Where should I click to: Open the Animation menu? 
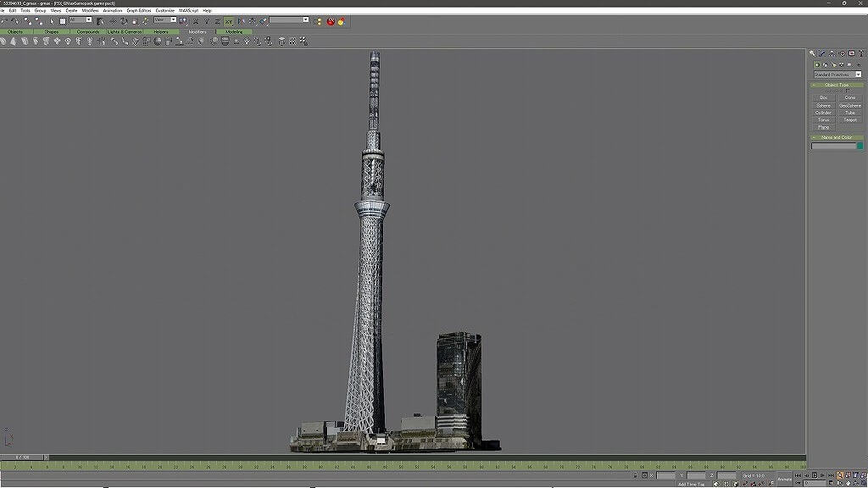click(113, 10)
